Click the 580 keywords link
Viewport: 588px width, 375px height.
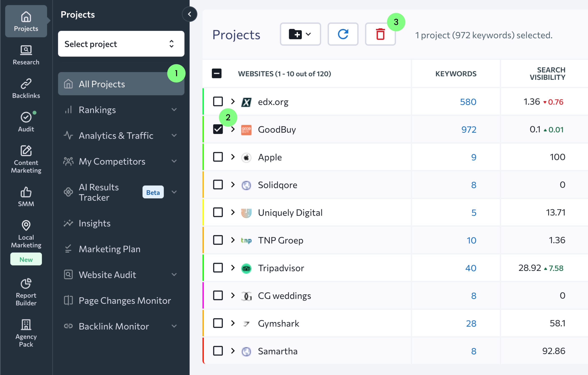pos(468,102)
